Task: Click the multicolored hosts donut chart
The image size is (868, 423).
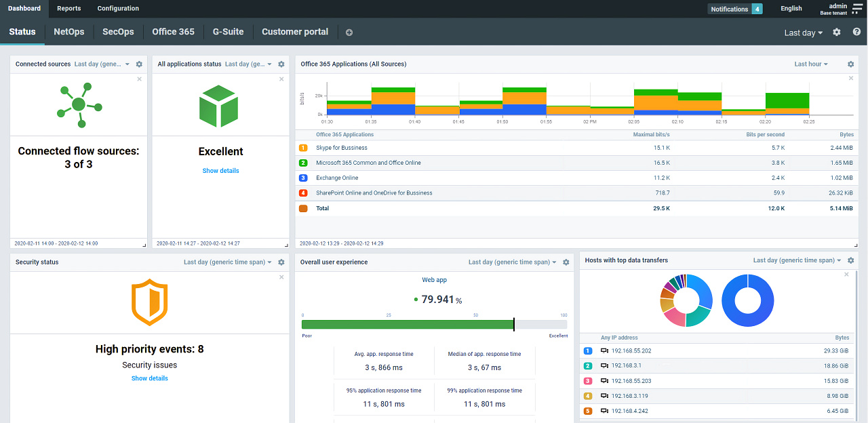Action: pos(686,300)
